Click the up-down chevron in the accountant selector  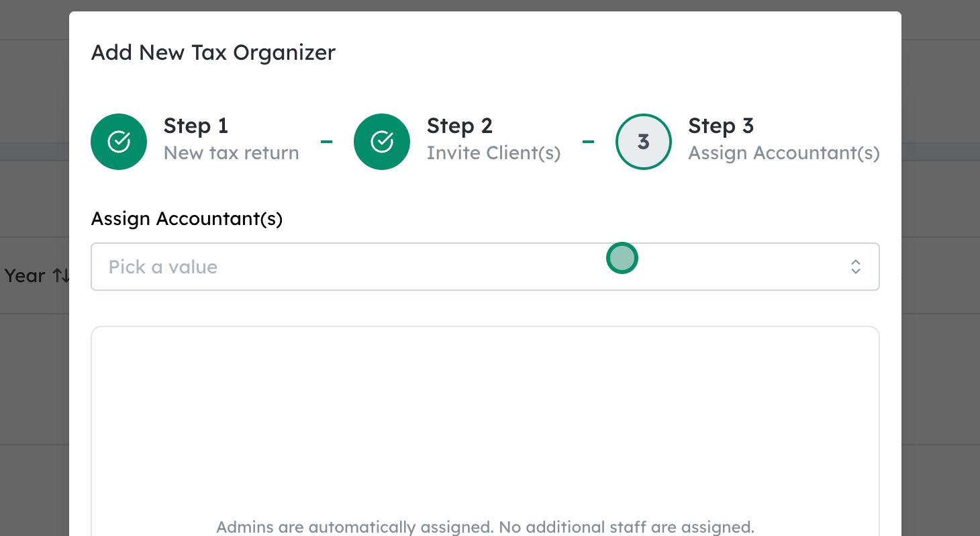[856, 267]
